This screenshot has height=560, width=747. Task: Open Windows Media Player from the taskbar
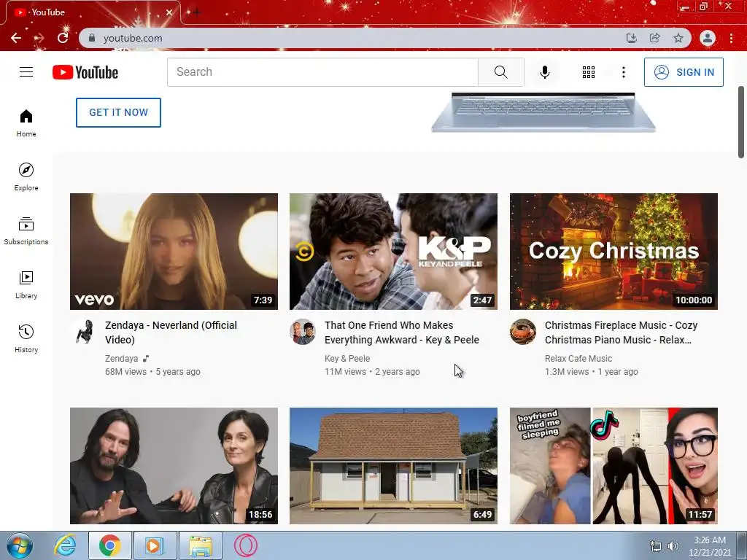click(155, 545)
